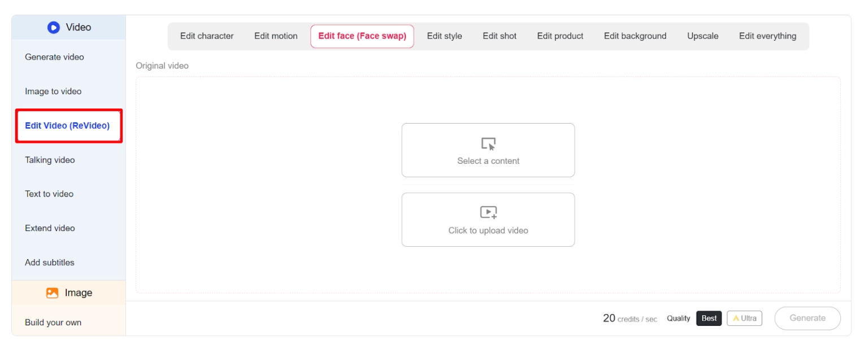Choose Image to video sidebar item
This screenshot has width=868, height=341.
click(x=53, y=91)
